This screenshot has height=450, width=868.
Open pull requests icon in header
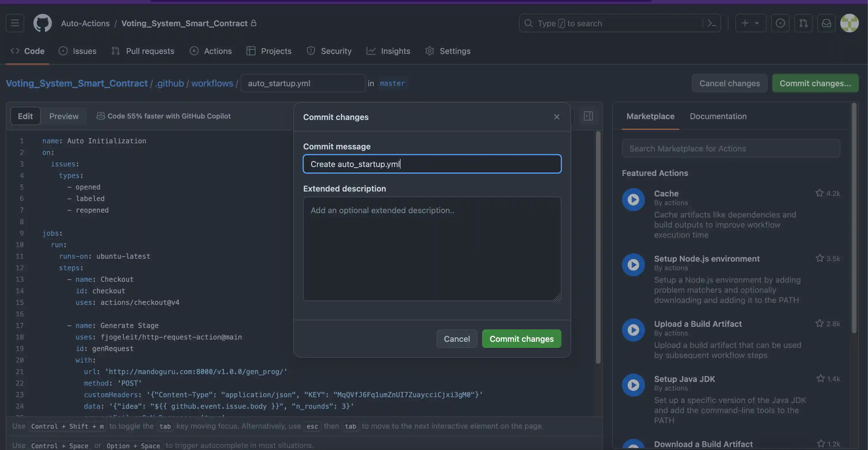tap(803, 23)
